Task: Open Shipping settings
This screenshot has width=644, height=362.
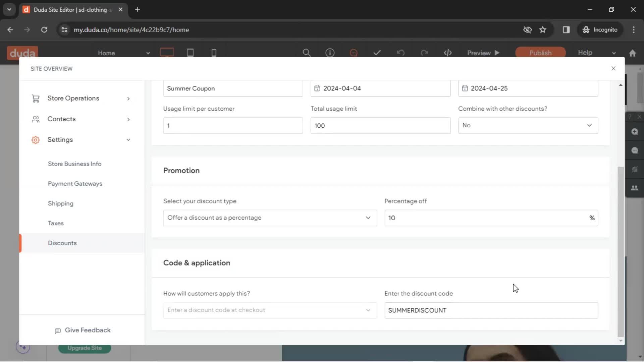Action: click(x=61, y=203)
